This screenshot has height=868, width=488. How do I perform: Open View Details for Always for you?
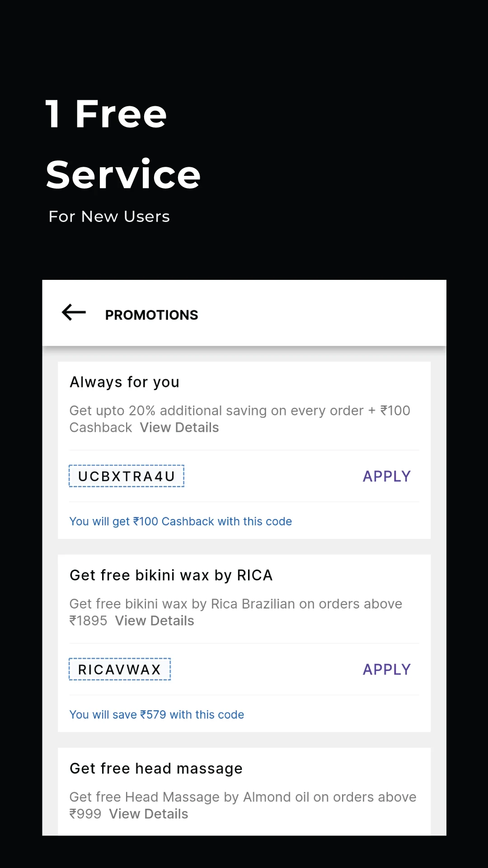179,427
